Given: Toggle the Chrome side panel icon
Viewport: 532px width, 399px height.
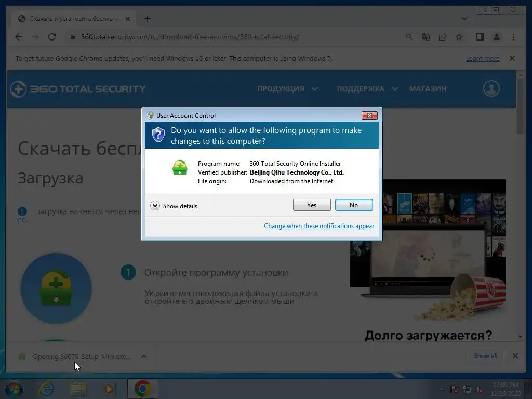Looking at the screenshot, I should click(480, 37).
